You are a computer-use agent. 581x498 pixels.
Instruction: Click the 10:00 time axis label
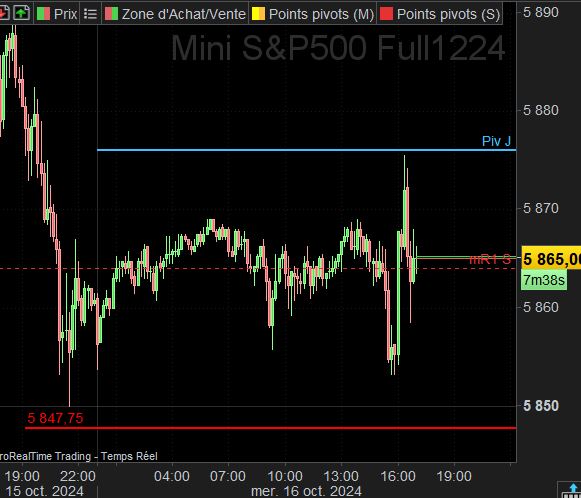click(x=285, y=476)
